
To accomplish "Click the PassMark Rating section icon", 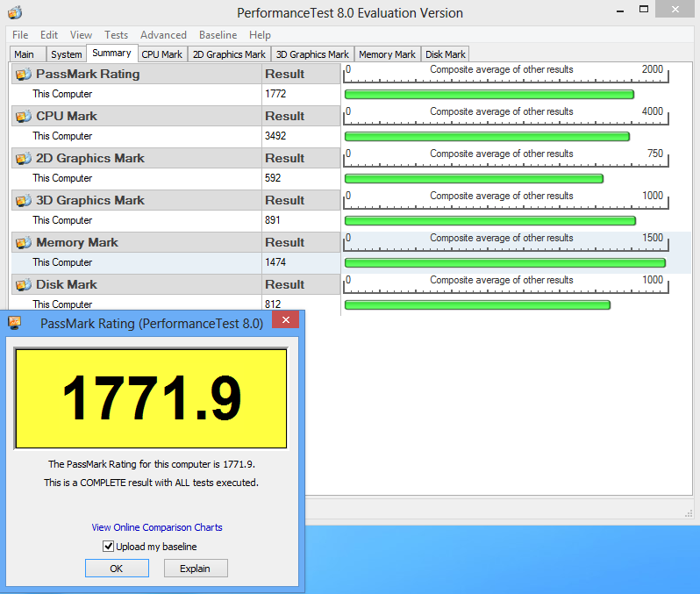I will click(24, 74).
